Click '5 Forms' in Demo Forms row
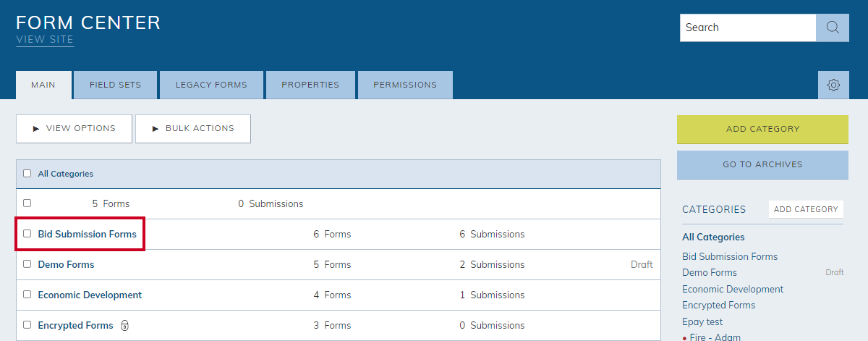868x341 pixels. click(332, 264)
